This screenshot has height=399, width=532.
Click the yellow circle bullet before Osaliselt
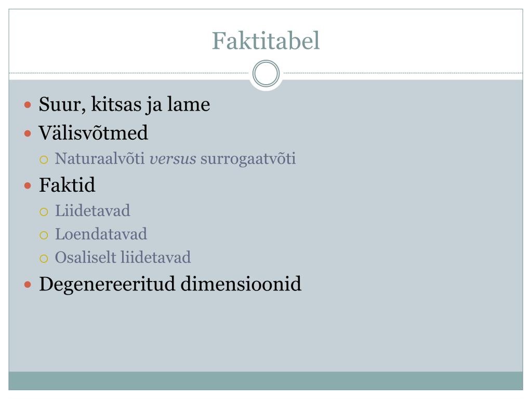pos(44,259)
